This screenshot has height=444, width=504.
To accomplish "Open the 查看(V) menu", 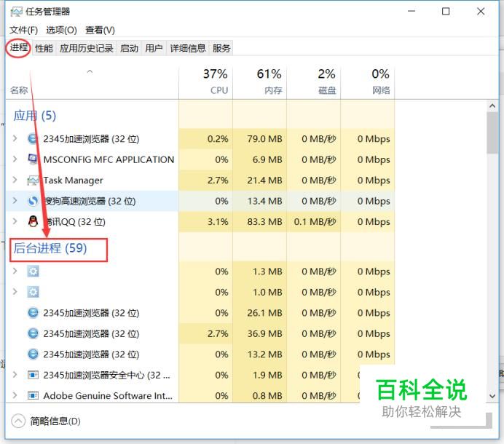I will pyautogui.click(x=100, y=30).
